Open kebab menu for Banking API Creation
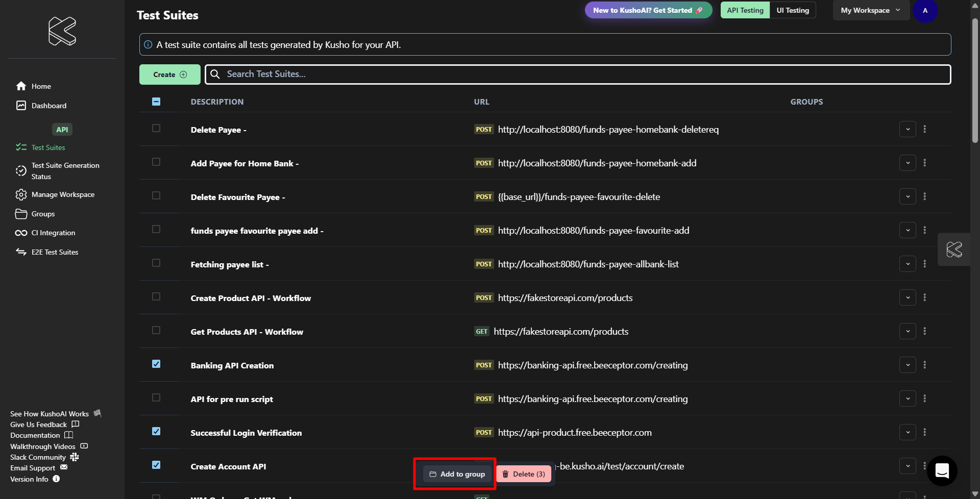Screen dimensions: 980x499 924,365
